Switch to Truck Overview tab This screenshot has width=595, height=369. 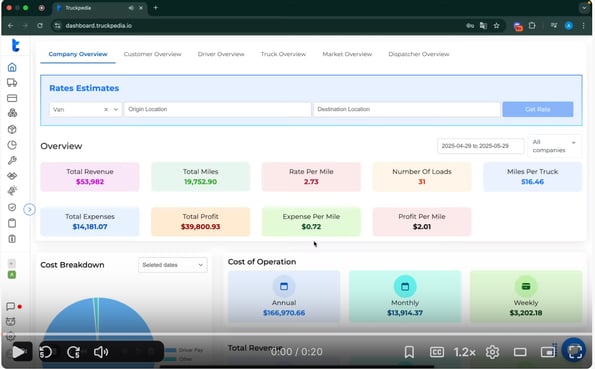[x=283, y=54]
